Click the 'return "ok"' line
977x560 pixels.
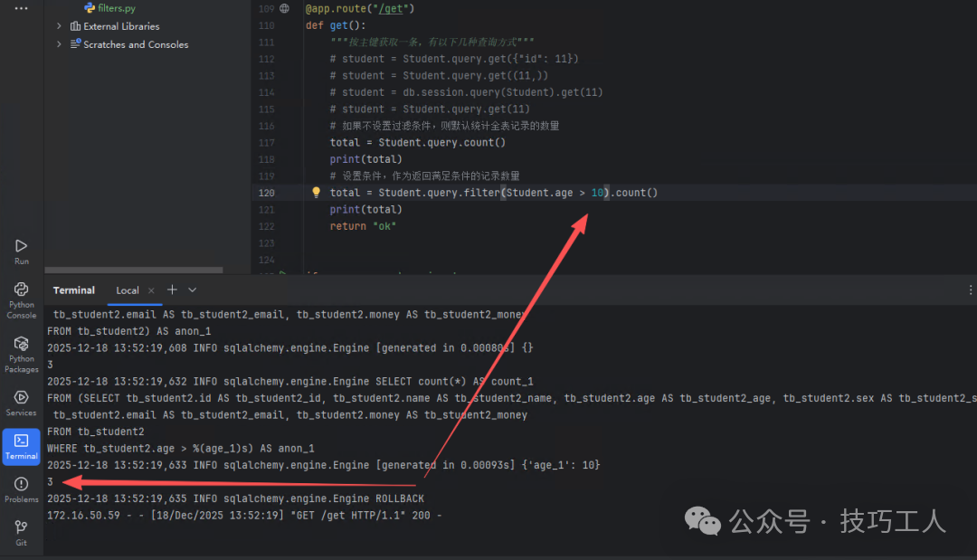pos(363,226)
